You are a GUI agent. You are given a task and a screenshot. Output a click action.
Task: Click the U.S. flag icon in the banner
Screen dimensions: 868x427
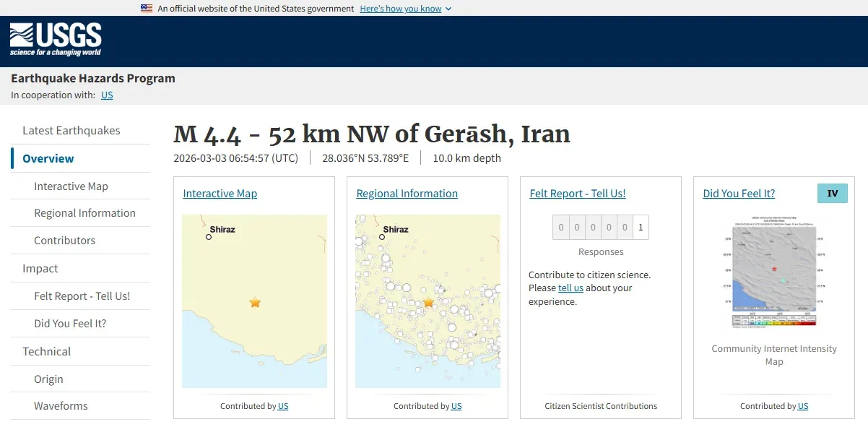tap(145, 9)
